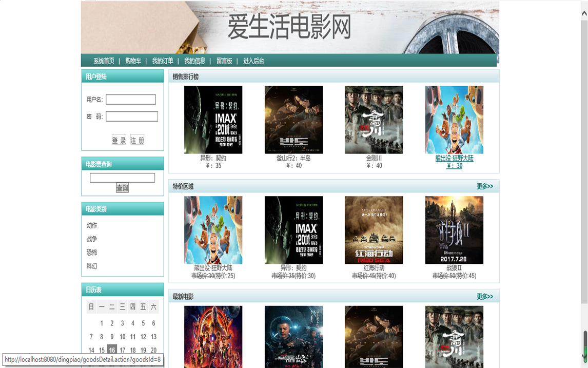The height and width of the screenshot is (368, 588).
Task: Choose the 科幻 movie category
Action: point(92,266)
